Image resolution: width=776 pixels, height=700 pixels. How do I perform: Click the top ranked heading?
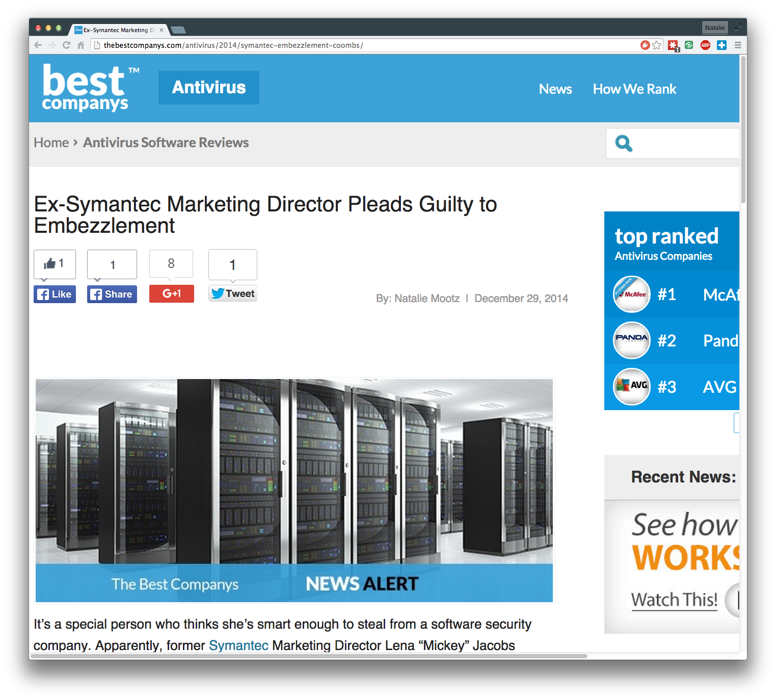tap(666, 236)
